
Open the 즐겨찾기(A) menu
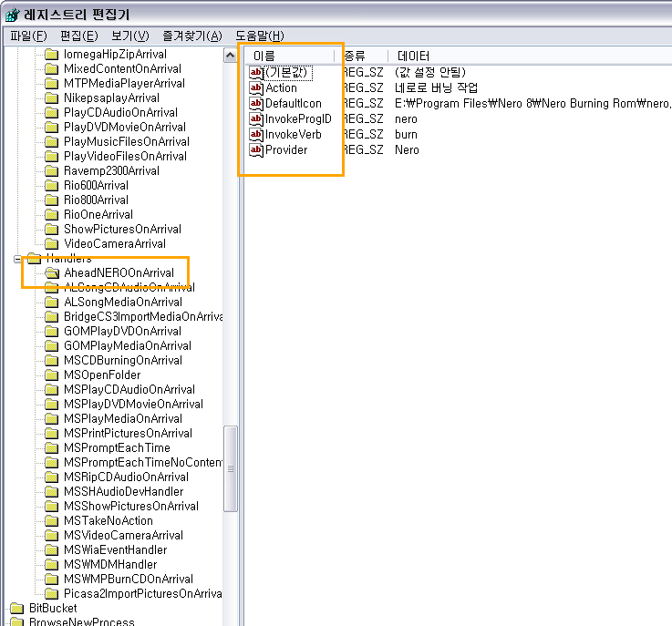click(192, 36)
